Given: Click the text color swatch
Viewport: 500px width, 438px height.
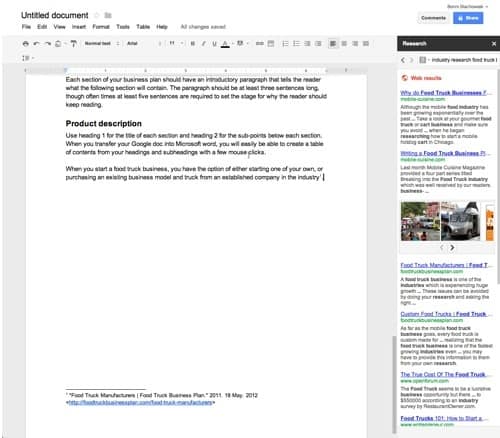Looking at the screenshot, I should [x=225, y=44].
